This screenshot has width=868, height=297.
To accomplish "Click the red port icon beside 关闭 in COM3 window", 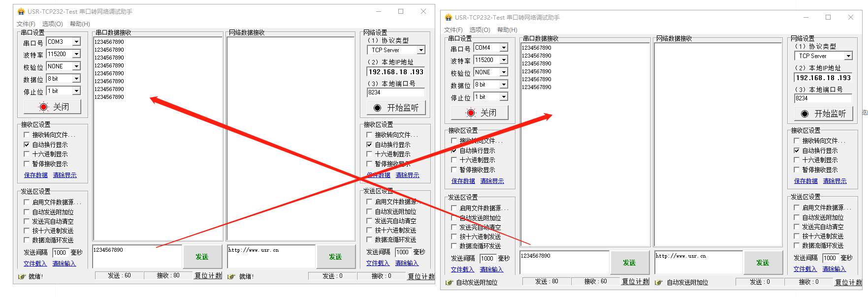I will (x=44, y=107).
